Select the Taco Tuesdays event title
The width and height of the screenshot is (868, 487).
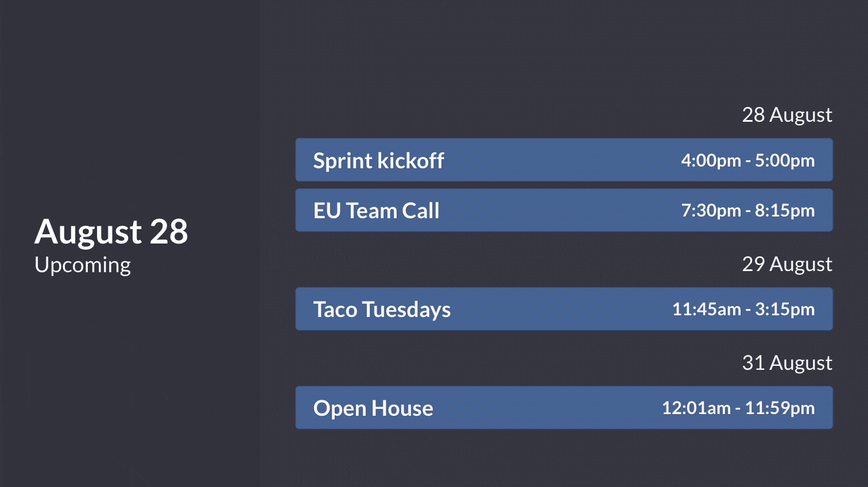click(382, 310)
